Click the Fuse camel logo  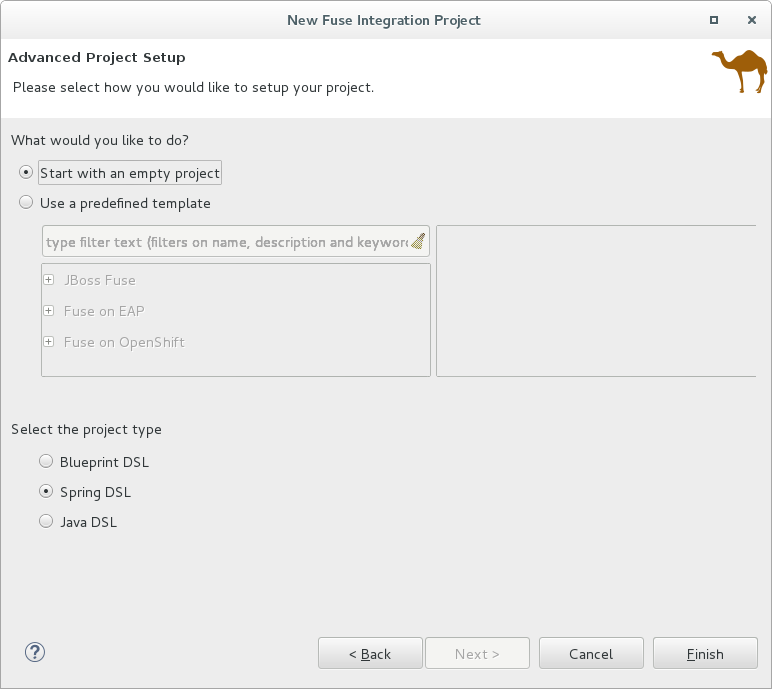point(739,71)
